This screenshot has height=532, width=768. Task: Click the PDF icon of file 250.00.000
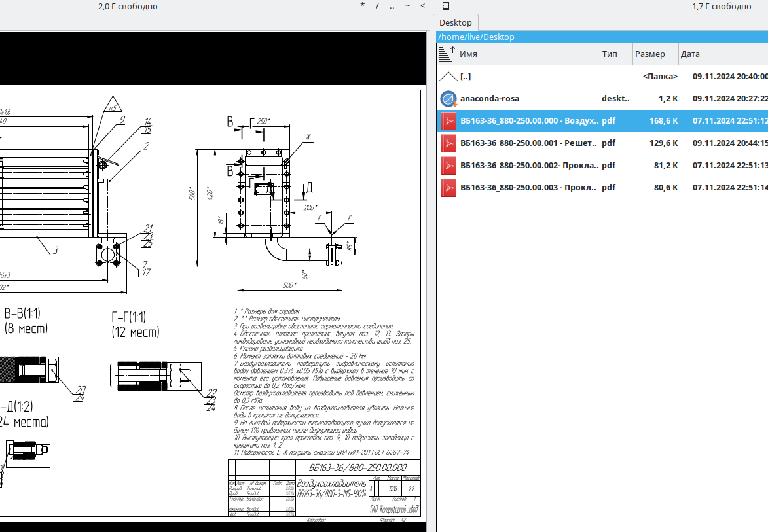pyautogui.click(x=448, y=121)
